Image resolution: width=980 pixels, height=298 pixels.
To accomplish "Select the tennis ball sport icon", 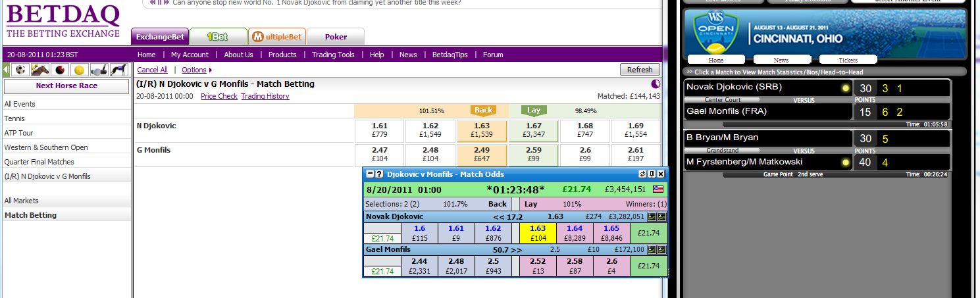I will (x=80, y=70).
